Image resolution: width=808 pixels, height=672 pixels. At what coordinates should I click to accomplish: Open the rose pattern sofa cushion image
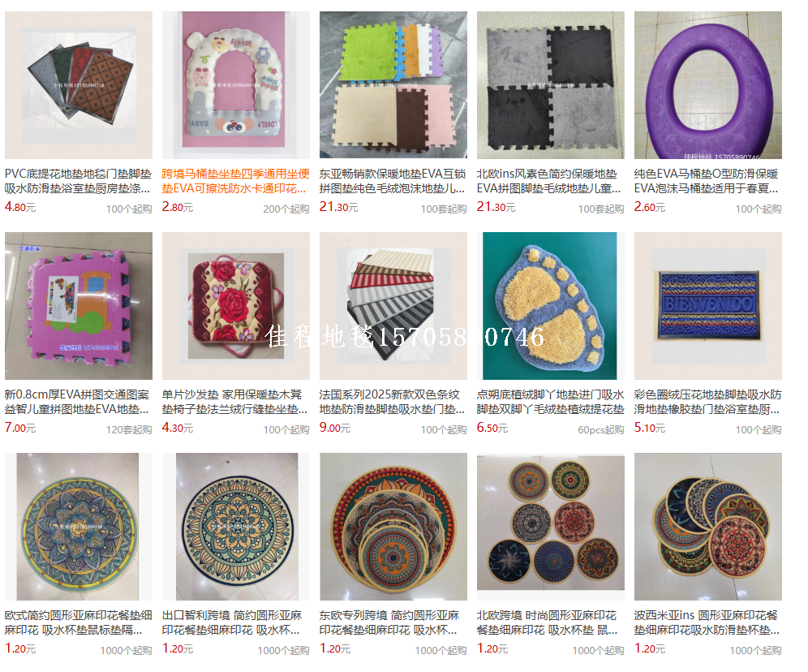click(x=235, y=306)
